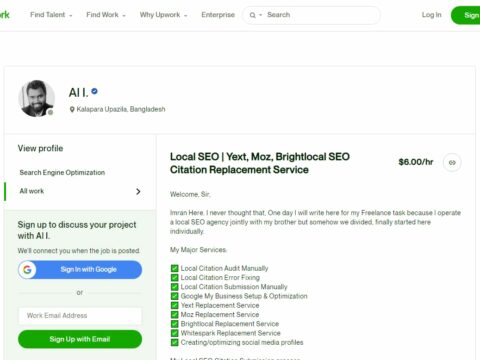Click Al I.'s profile photo thumbnail
The image size is (480, 360).
point(36,98)
